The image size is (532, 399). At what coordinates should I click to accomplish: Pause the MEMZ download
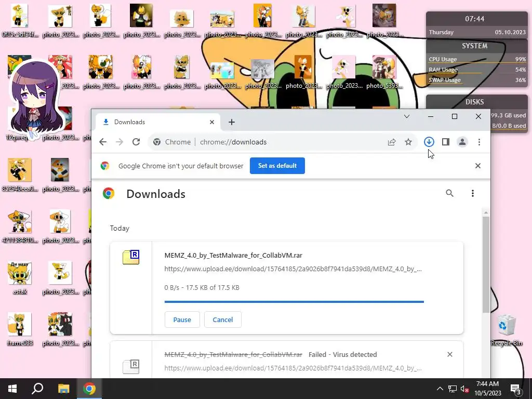tap(182, 320)
